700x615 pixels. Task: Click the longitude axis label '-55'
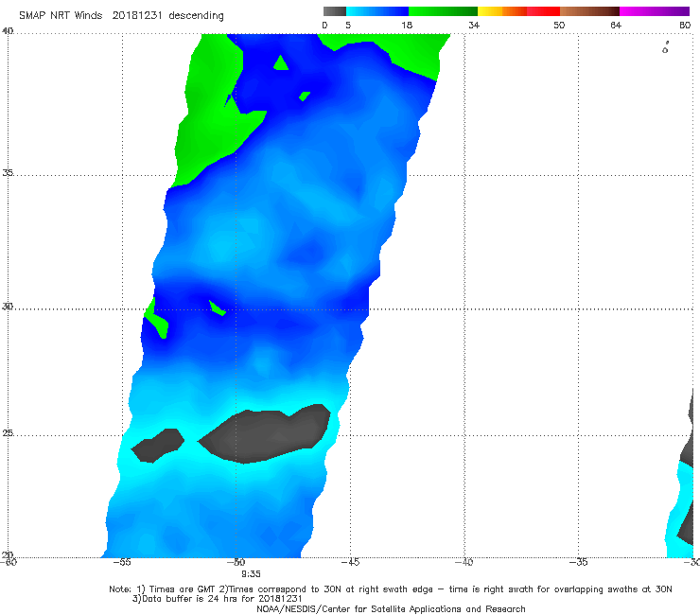[122, 562]
